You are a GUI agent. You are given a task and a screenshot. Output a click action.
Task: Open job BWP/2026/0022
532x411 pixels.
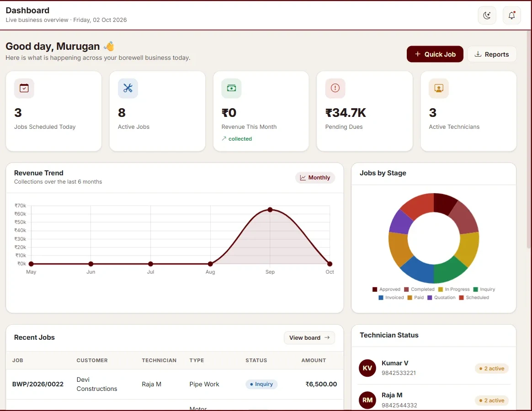pos(37,384)
